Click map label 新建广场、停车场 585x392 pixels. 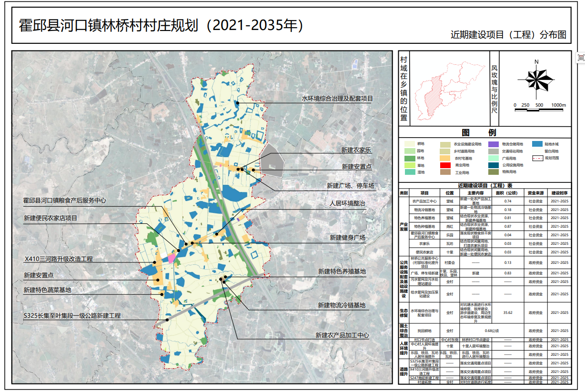350,185
